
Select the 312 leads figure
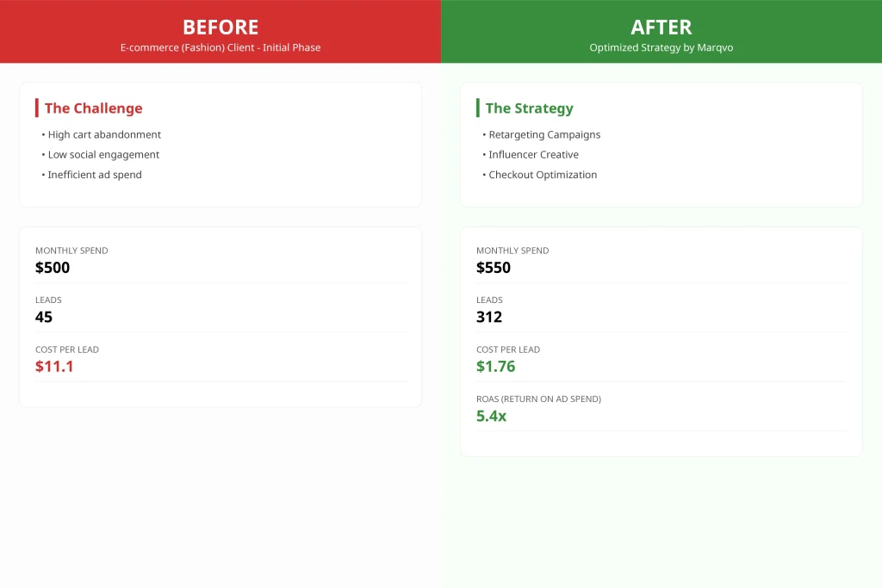click(489, 317)
